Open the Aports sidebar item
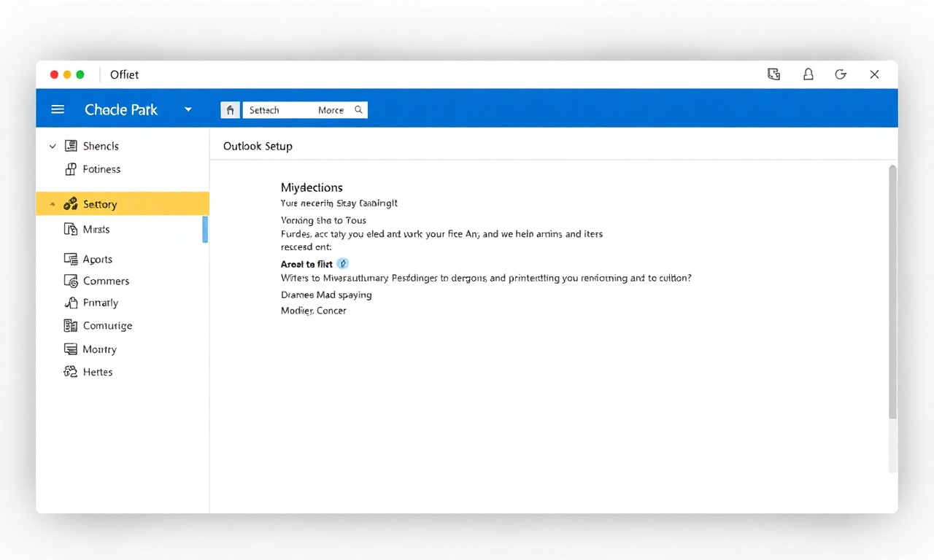Image resolution: width=934 pixels, height=560 pixels. click(x=98, y=259)
